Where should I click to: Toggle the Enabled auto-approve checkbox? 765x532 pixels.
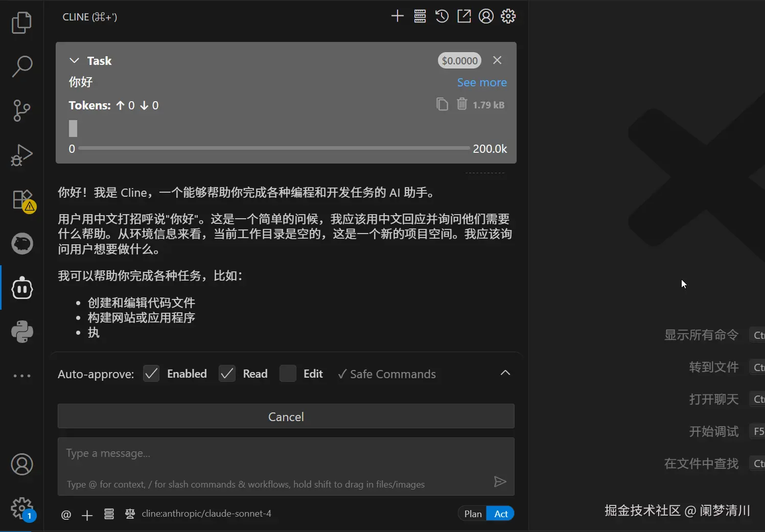click(151, 374)
